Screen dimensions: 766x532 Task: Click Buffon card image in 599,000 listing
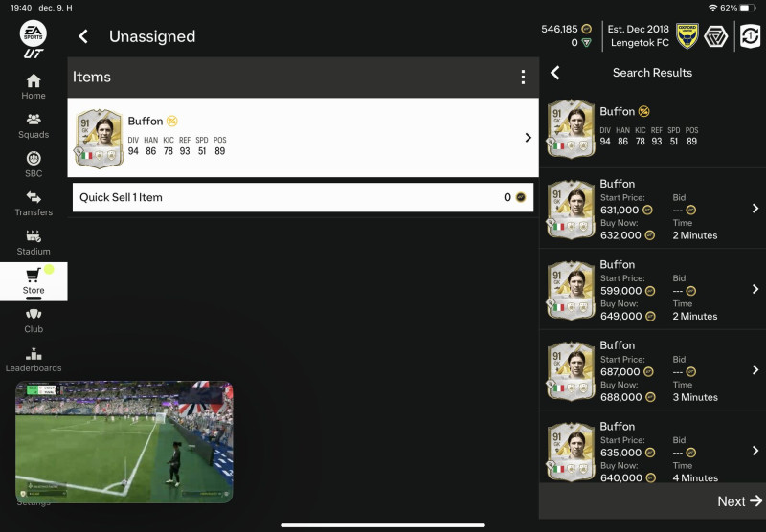point(571,290)
